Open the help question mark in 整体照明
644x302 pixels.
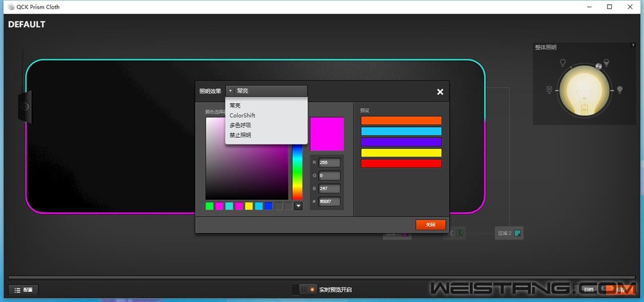point(633,45)
